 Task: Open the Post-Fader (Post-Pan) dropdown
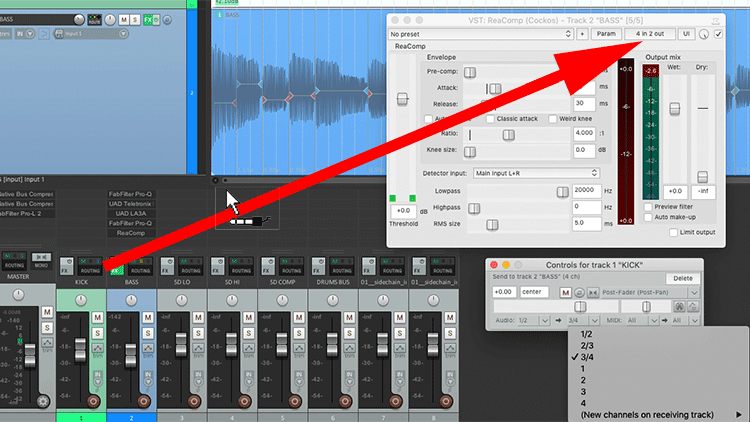point(650,292)
